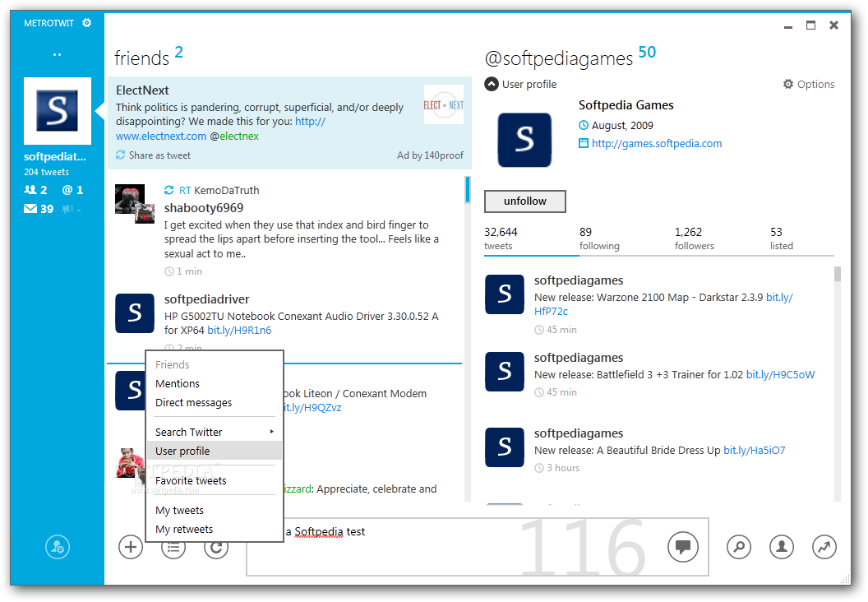Click the tweet compose text box
This screenshot has width=868, height=602.
(x=478, y=546)
